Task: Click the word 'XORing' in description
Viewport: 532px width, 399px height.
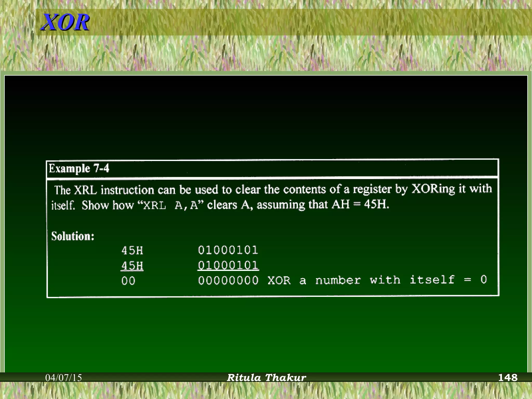Action: [433, 189]
